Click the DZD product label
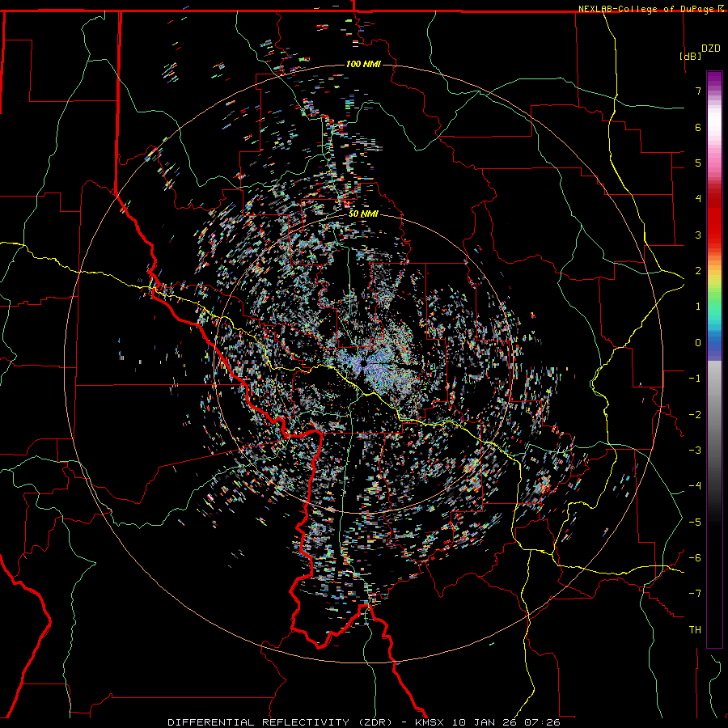Viewport: 728px width, 728px height. tap(711, 49)
